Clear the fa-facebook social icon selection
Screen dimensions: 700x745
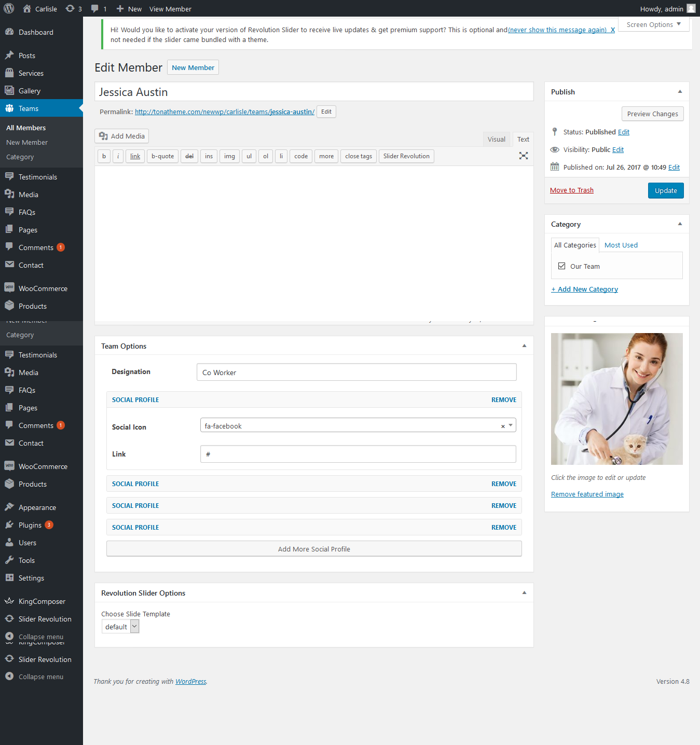(502, 426)
